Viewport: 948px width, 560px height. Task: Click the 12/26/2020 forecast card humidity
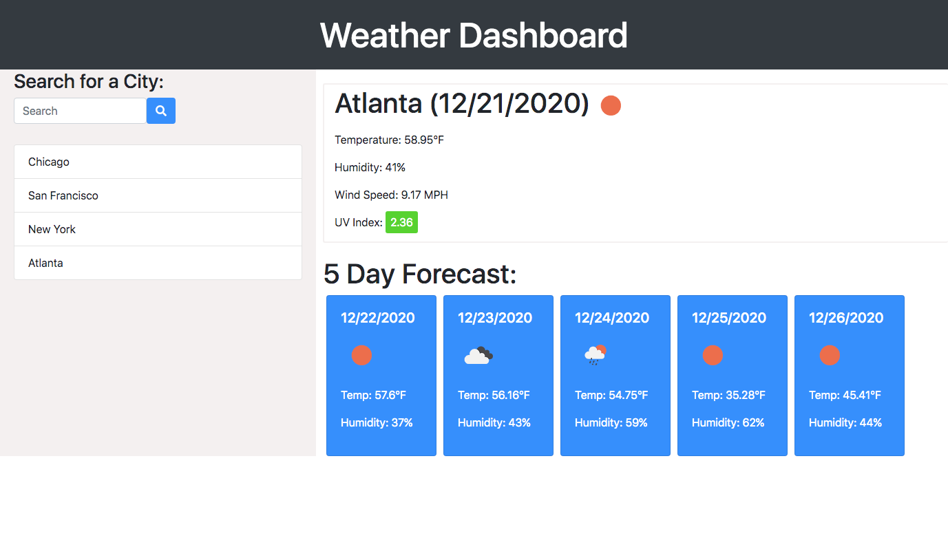coord(845,422)
